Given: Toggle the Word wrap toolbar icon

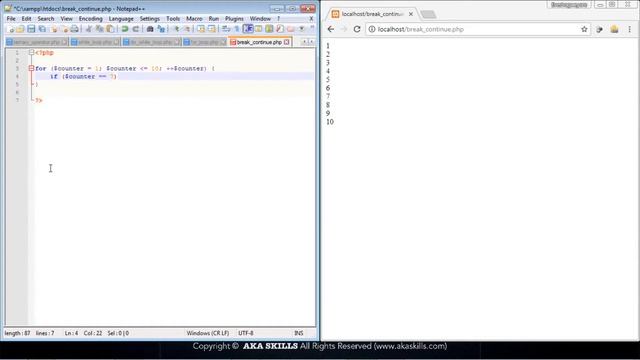Looking at the screenshot, I should click(x=226, y=29).
